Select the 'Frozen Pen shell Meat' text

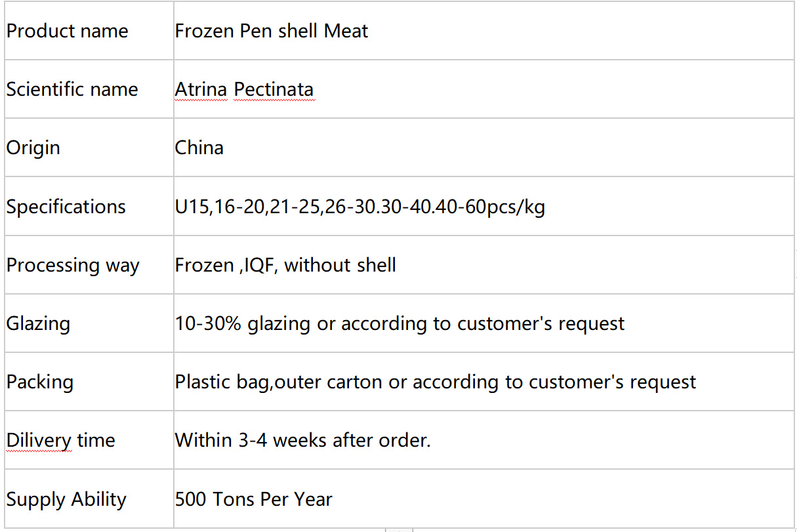coord(272,31)
